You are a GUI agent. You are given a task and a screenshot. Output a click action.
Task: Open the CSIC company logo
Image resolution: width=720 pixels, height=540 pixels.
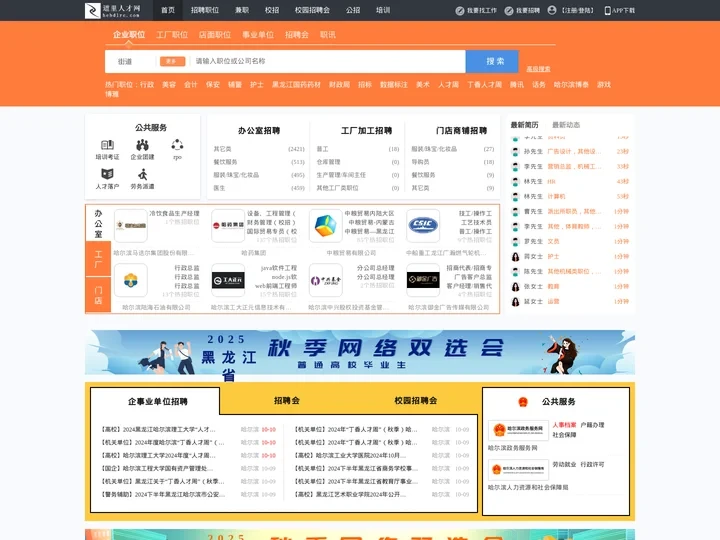pyautogui.click(x=423, y=225)
